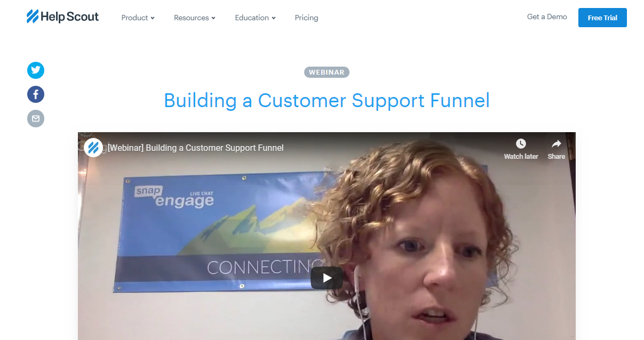The width and height of the screenshot is (644, 340).
Task: Click the gray email share icon
Action: pyautogui.click(x=36, y=118)
